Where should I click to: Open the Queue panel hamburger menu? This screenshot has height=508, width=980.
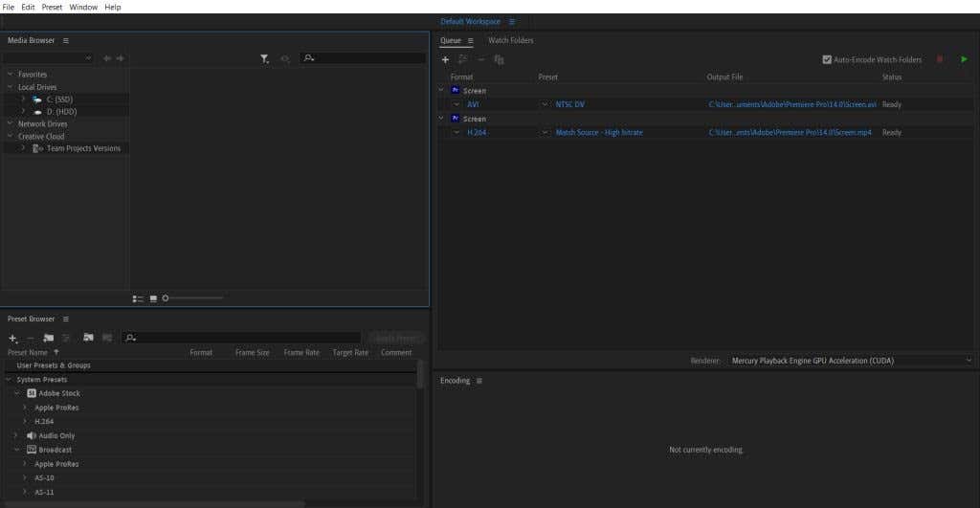click(471, 40)
